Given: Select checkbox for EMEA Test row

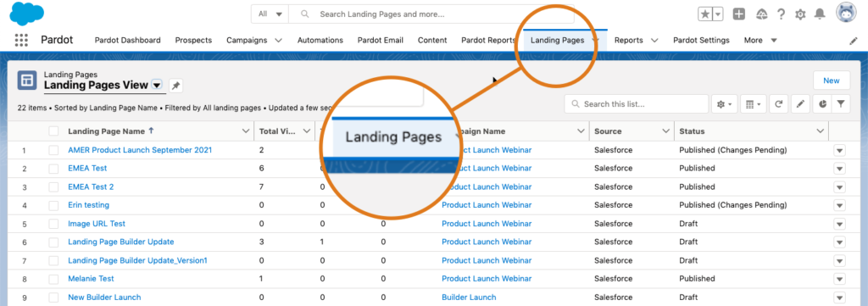Looking at the screenshot, I should click(x=53, y=168).
